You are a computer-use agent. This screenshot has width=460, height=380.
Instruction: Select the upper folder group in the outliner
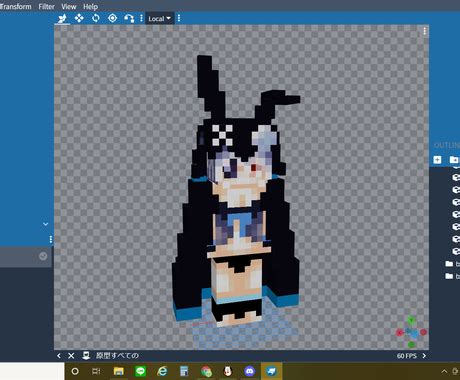point(449,264)
